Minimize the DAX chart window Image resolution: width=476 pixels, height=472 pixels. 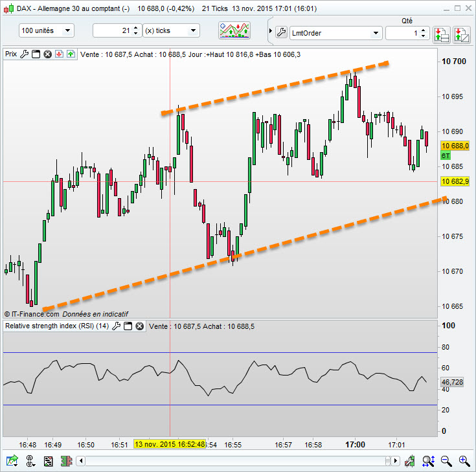coord(446,8)
